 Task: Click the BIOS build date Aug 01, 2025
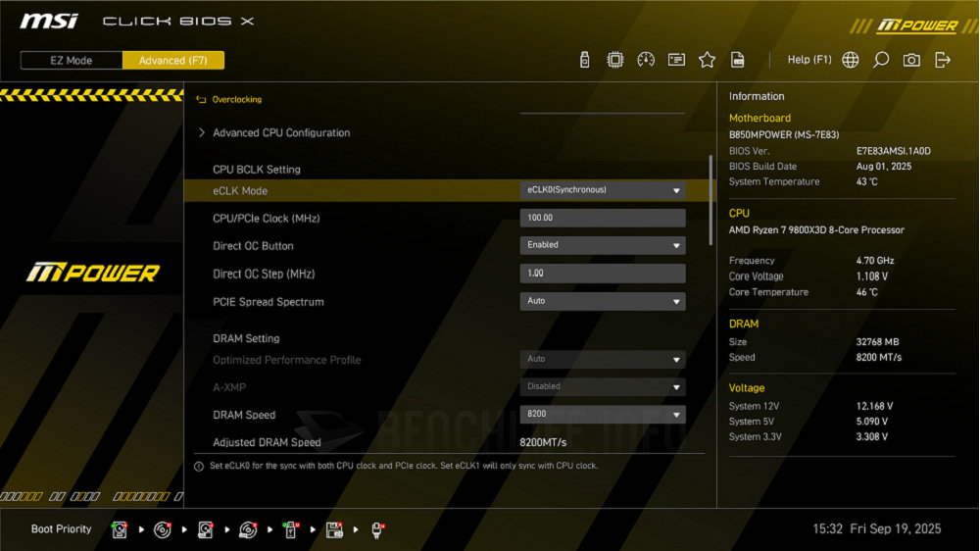[884, 167]
